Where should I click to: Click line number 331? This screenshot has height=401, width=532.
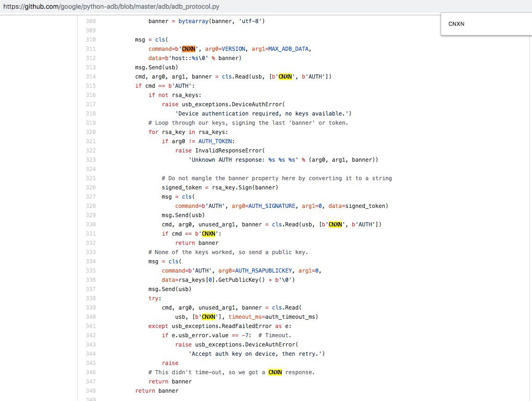[x=91, y=234]
